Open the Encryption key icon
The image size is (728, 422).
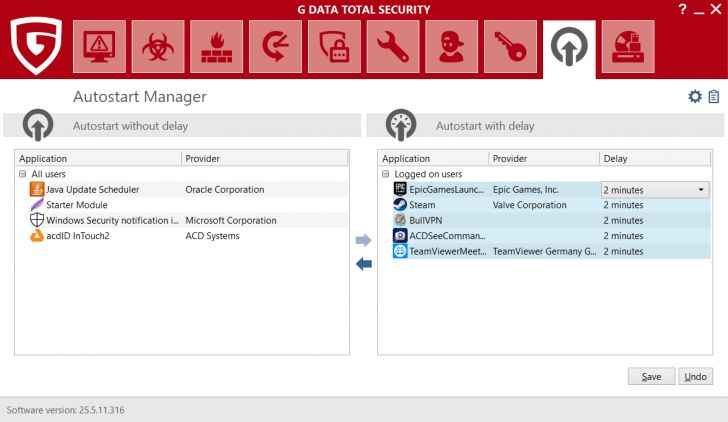tap(510, 46)
